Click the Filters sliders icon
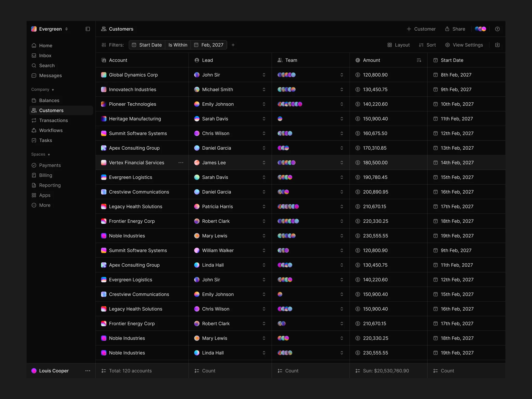 (104, 45)
